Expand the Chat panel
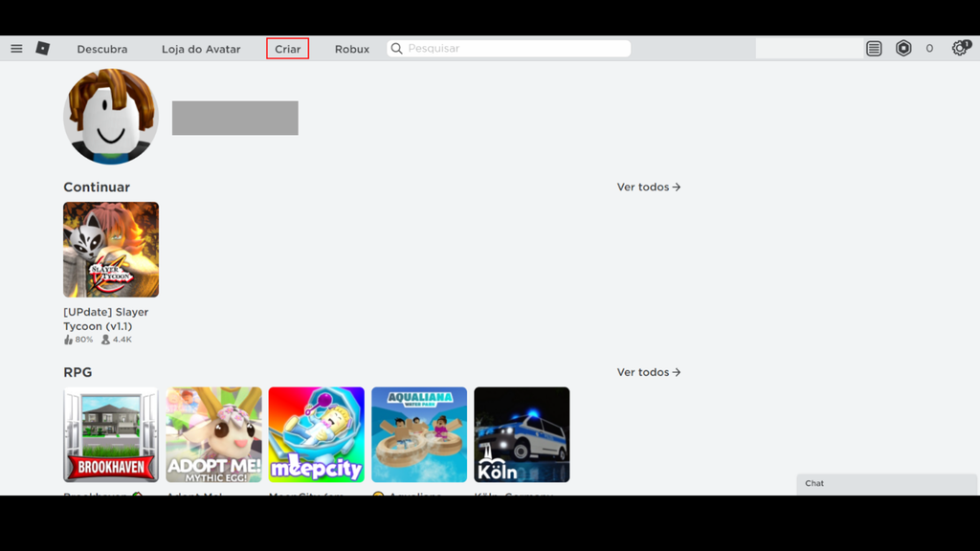 coord(886,483)
